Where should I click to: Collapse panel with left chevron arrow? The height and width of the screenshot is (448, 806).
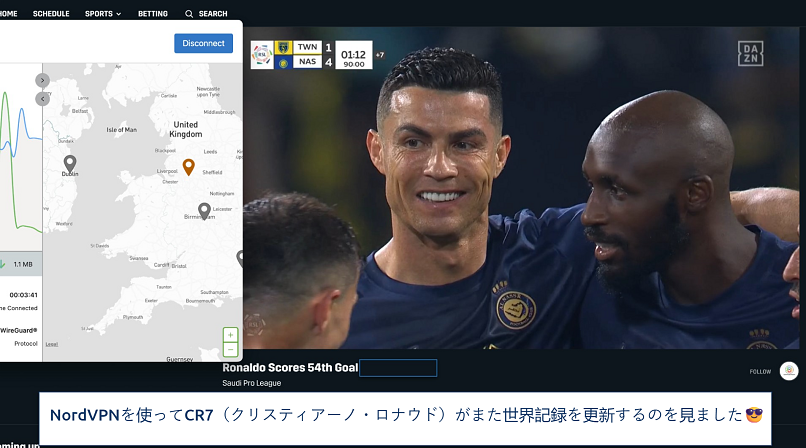(42, 98)
